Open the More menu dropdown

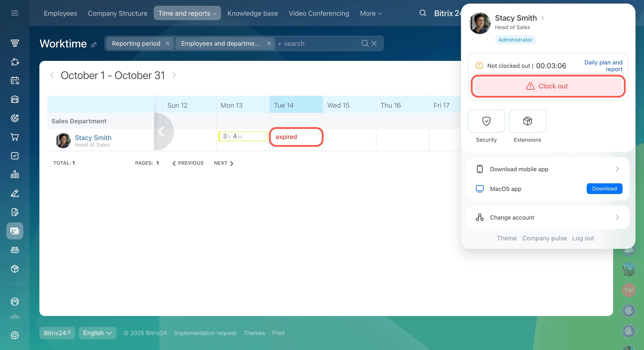[371, 13]
